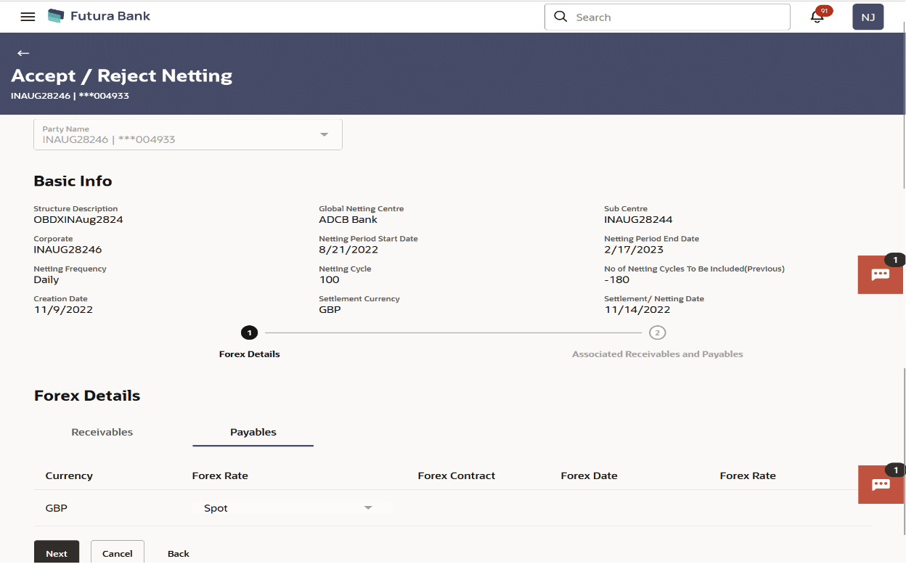Click Sub Centre value INAUG28244
The image size is (906, 588).
(639, 219)
